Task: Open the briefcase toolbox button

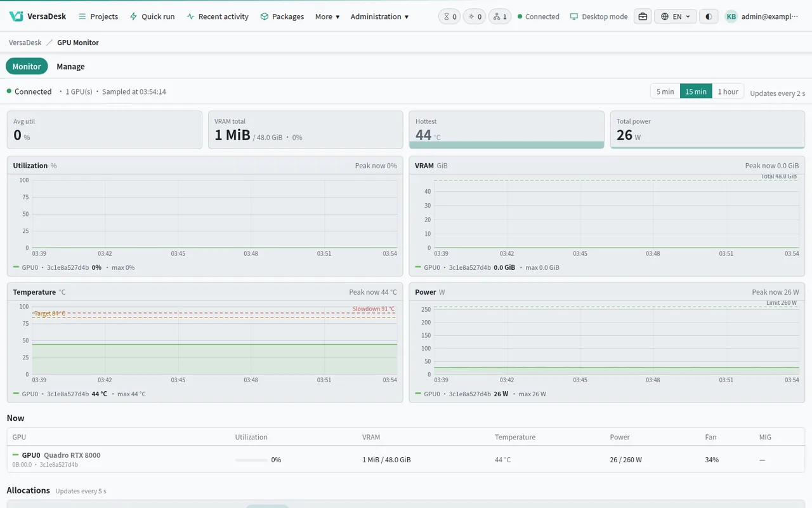Action: point(643,17)
